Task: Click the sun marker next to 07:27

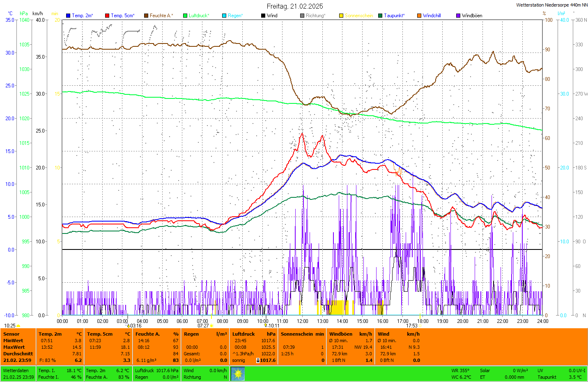Action: (212, 326)
